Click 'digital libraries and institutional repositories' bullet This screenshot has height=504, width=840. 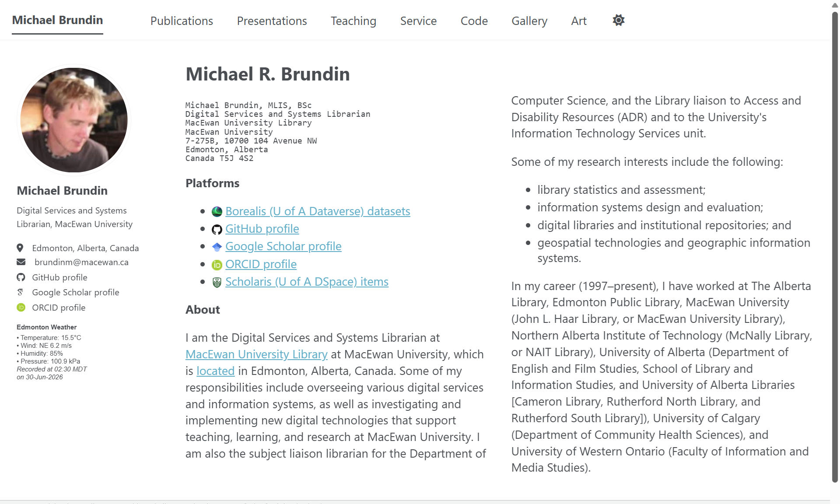[653, 225]
